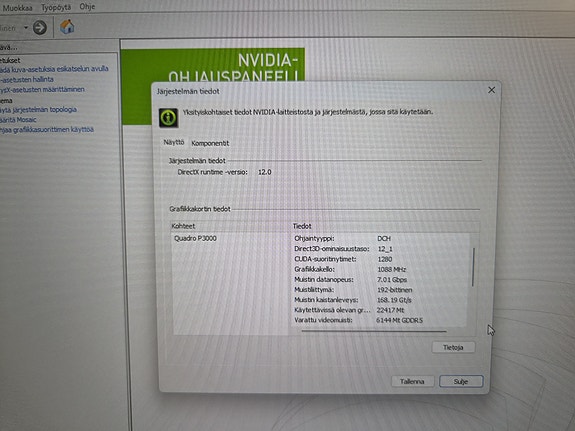The image size is (575, 431).
Task: Open the kuva-asetuksia esikatselun avulla link
Action: click(54, 69)
